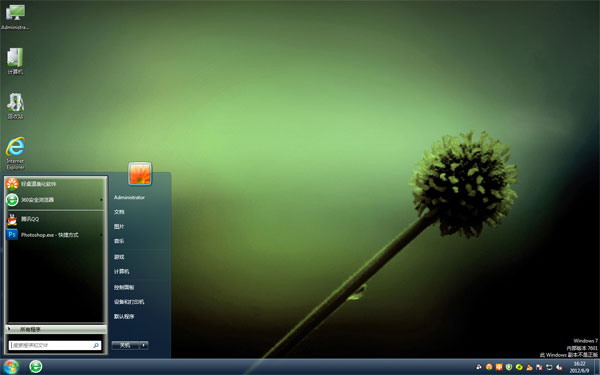
Task: Launch 360安全浏览器 from the Start menu
Action: point(55,200)
